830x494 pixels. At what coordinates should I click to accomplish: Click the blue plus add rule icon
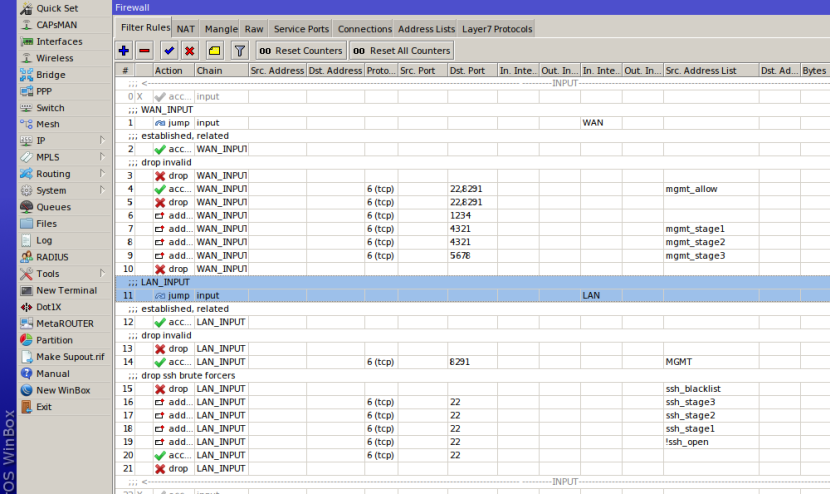tap(124, 50)
